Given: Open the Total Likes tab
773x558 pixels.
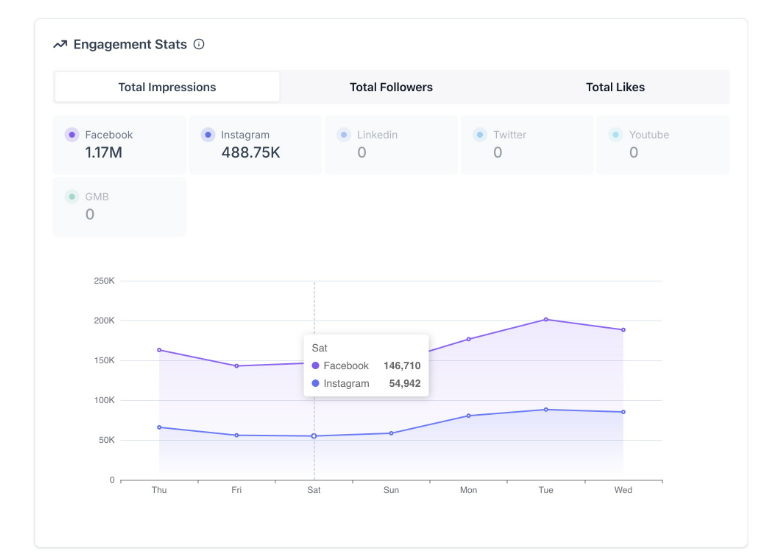Looking at the screenshot, I should (x=615, y=87).
